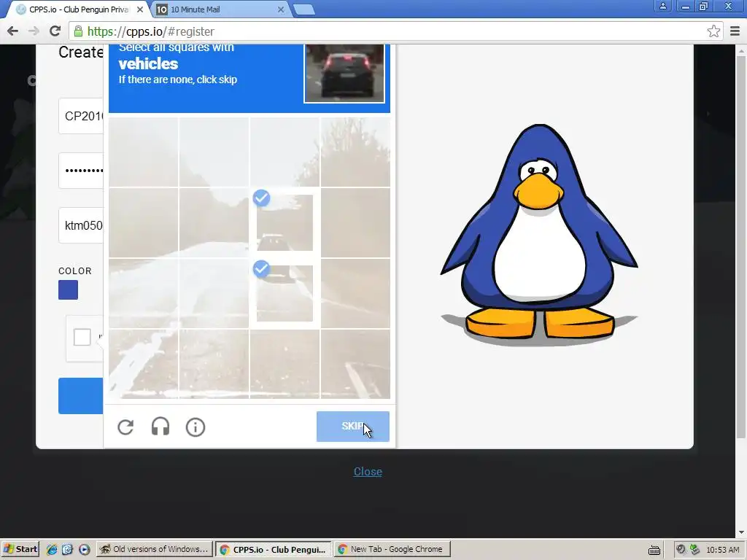This screenshot has width=747, height=560.
Task: Close the CPPS.io browser tab
Action: coord(140,9)
